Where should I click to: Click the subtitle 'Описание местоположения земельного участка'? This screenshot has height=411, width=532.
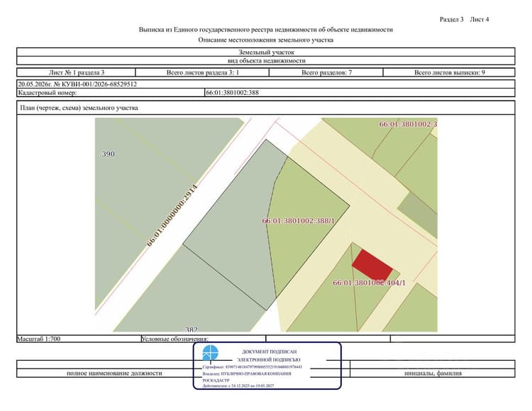coord(266,40)
